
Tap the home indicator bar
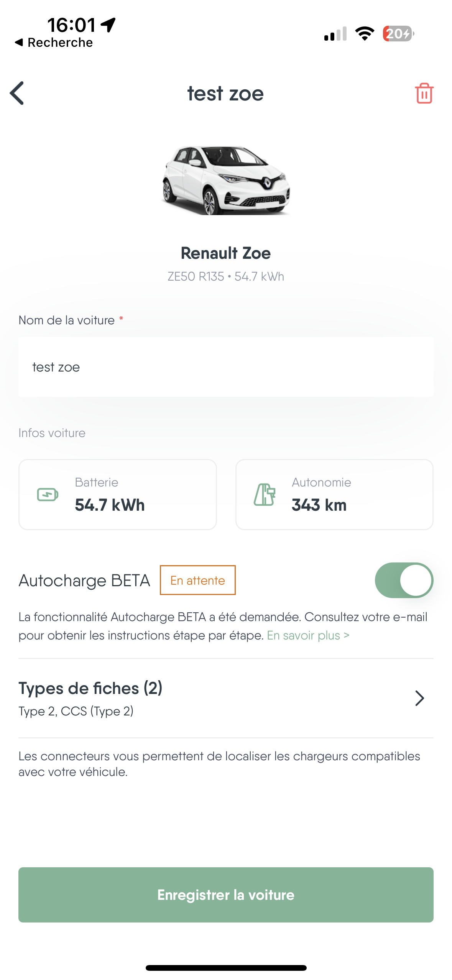click(x=226, y=968)
